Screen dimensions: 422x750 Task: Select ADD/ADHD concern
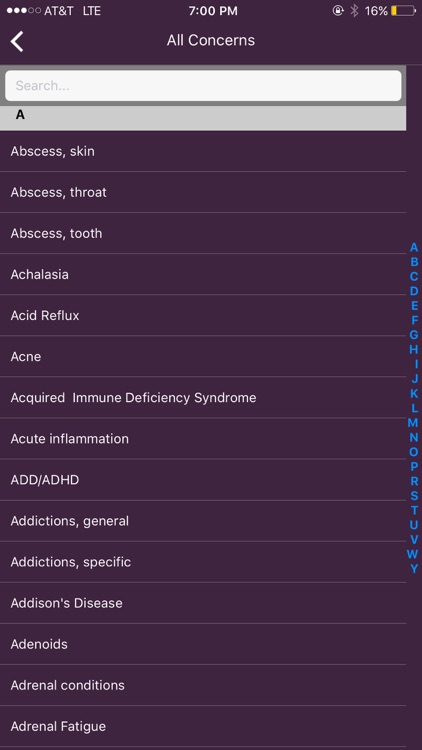tap(203, 480)
